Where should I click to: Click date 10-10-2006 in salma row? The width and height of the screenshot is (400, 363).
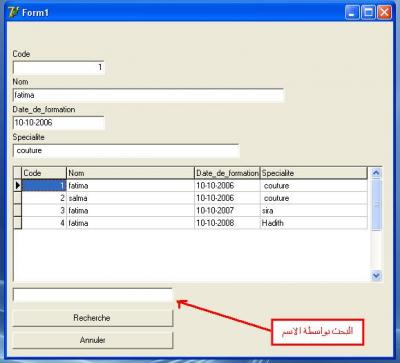(227, 198)
